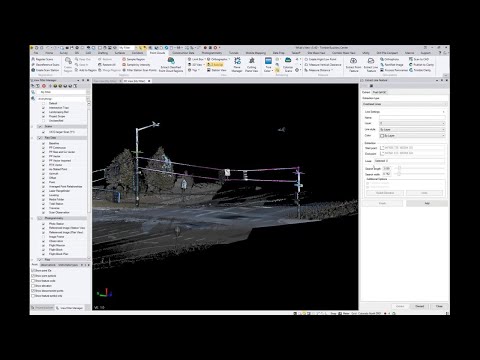This screenshot has height=360, width=480.
Task: Click Extract Point Feature
Action: 354,65
